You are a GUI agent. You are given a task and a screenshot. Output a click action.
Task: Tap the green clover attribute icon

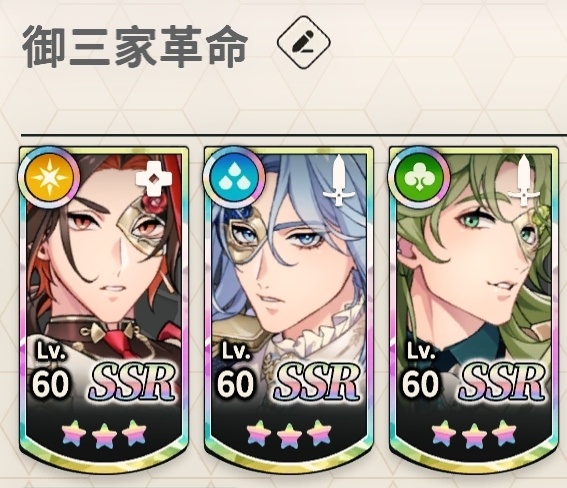(x=419, y=178)
